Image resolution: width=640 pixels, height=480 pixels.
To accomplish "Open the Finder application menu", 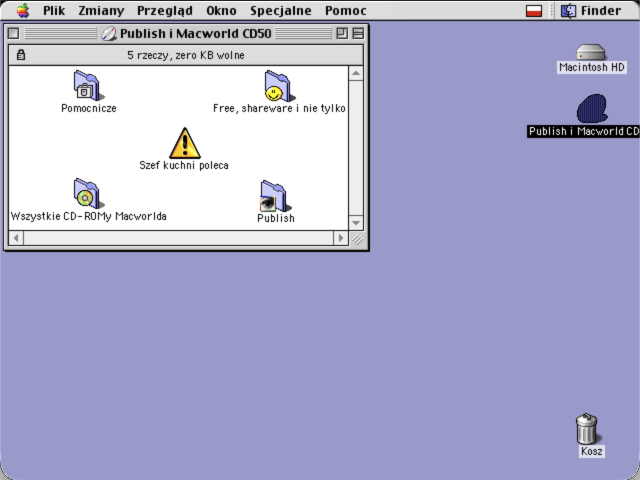I will (x=591, y=11).
